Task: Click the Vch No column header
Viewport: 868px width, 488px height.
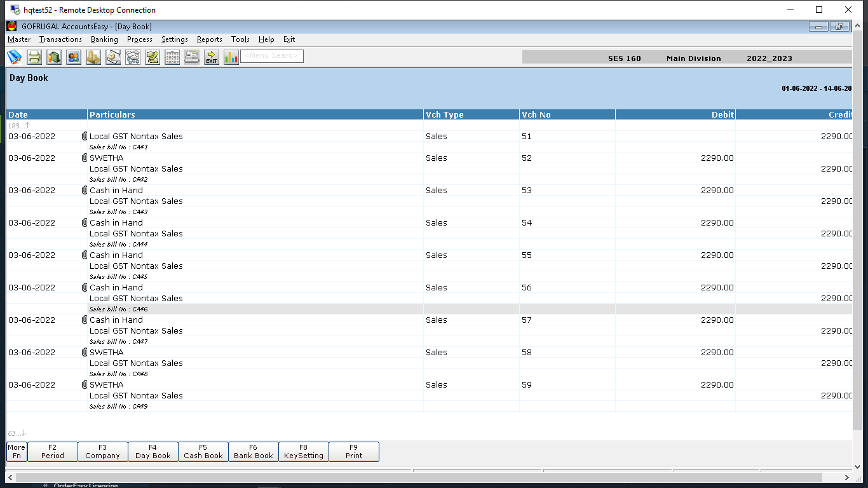Action: [567, 114]
